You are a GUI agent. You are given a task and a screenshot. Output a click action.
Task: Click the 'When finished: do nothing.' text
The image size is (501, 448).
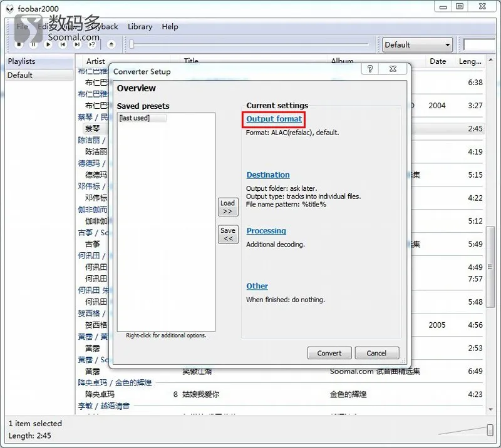[x=286, y=300]
